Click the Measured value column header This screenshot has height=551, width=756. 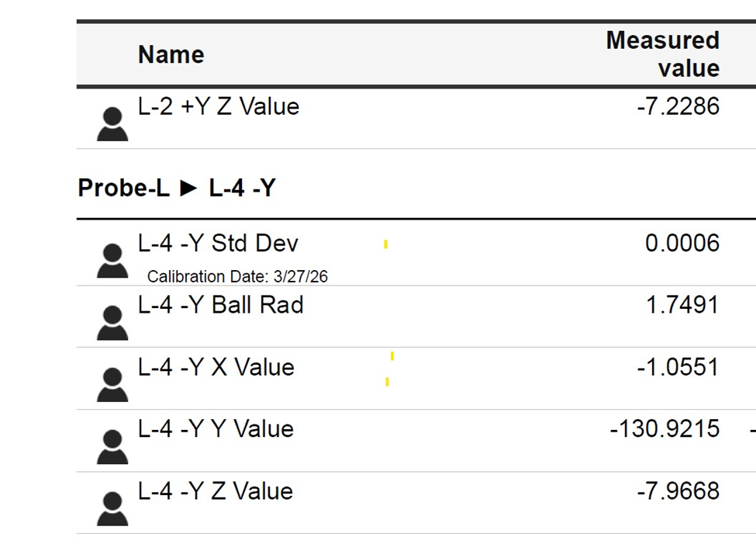(x=662, y=54)
